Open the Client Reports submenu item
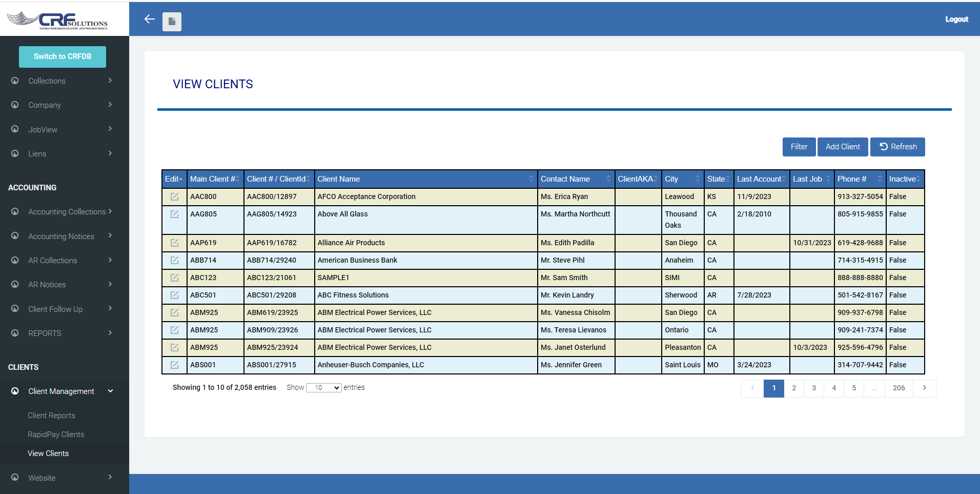This screenshot has height=494, width=980. point(51,415)
